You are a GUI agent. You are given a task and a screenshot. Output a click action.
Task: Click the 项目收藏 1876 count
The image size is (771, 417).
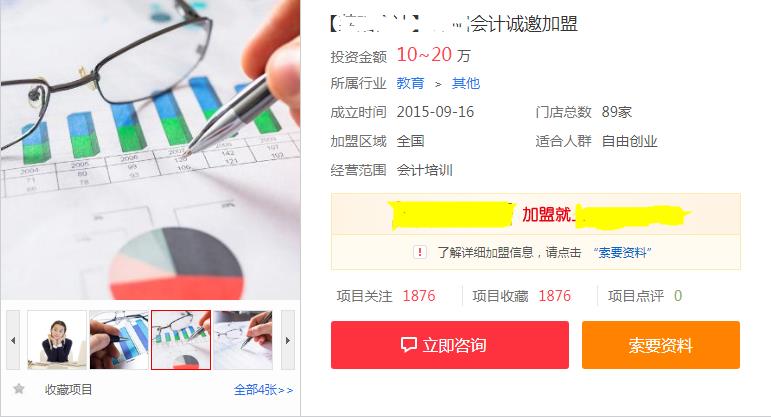pyautogui.click(x=555, y=296)
